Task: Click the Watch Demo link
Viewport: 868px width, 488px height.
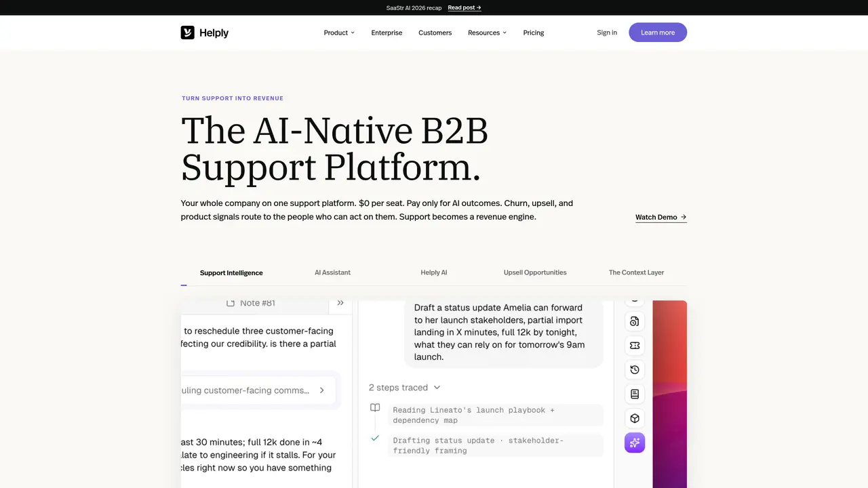Action: pos(661,218)
